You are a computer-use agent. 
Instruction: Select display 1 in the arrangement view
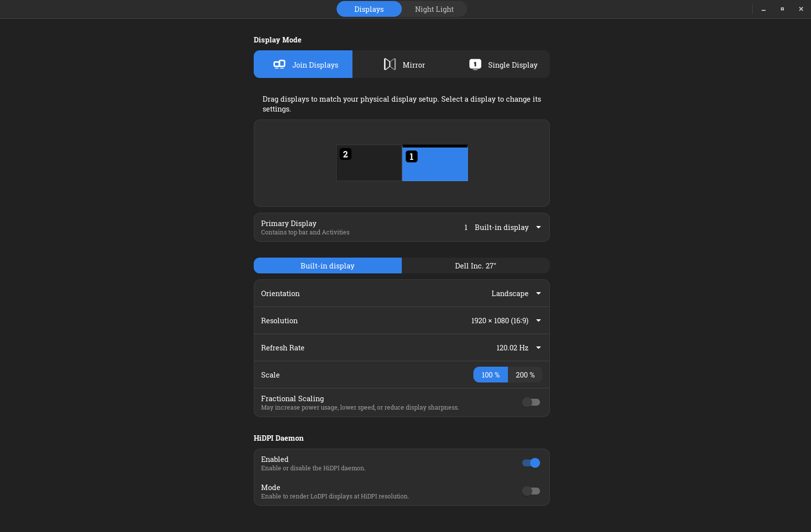435,163
